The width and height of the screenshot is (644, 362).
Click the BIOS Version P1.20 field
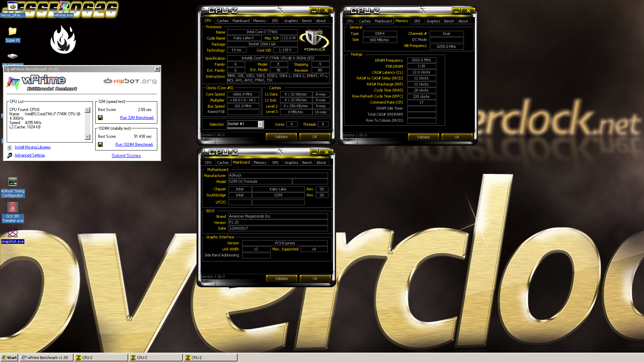278,223
